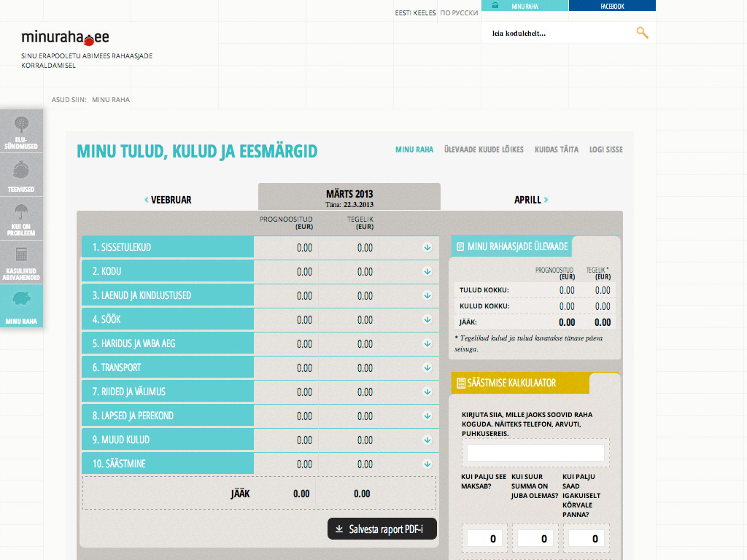The image size is (747, 560).
Task: Open the Kuidas täita menu item
Action: [556, 149]
